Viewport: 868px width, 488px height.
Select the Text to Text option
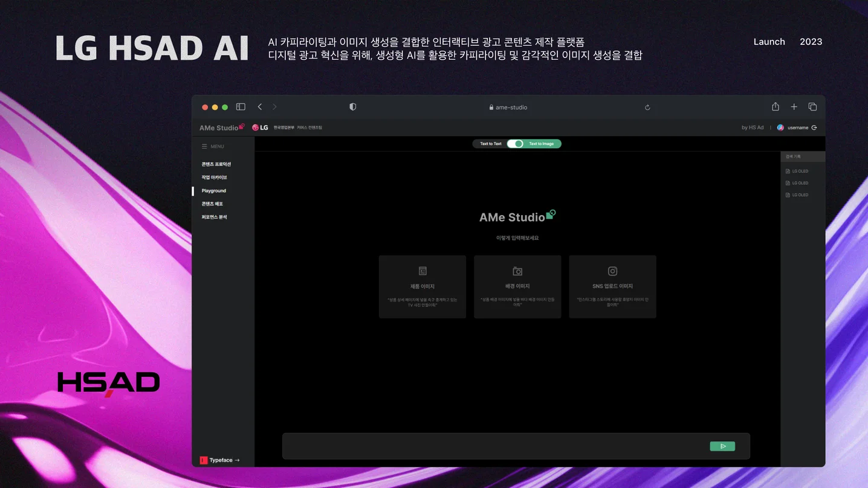pos(491,144)
